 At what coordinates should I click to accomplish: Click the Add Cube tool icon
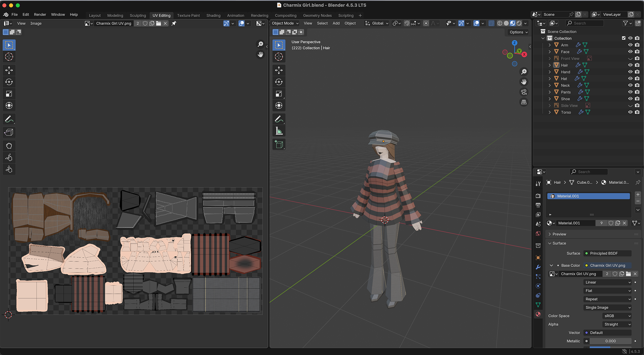[279, 144]
